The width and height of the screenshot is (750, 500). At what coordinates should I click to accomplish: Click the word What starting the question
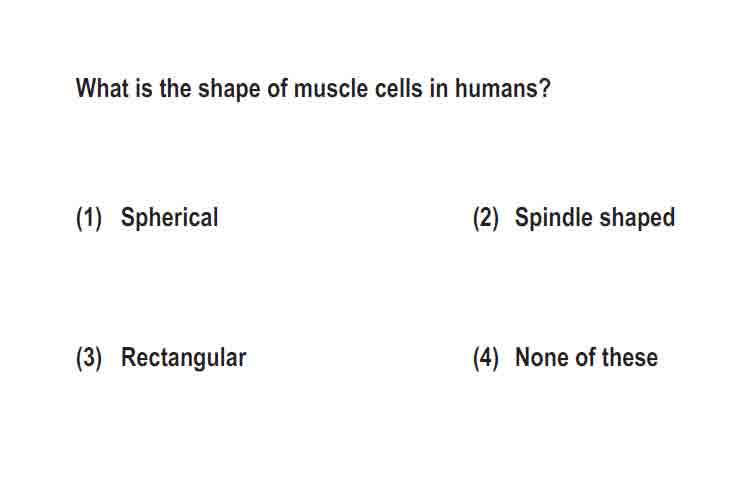[102, 89]
